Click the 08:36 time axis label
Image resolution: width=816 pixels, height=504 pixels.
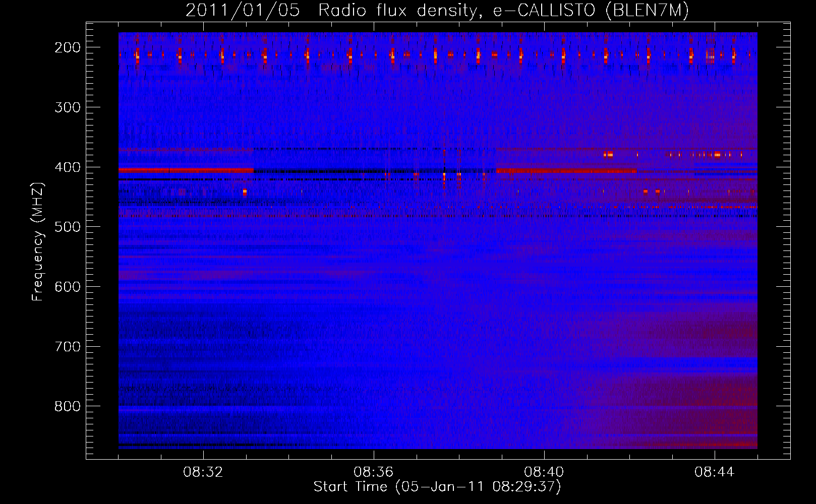pos(374,472)
